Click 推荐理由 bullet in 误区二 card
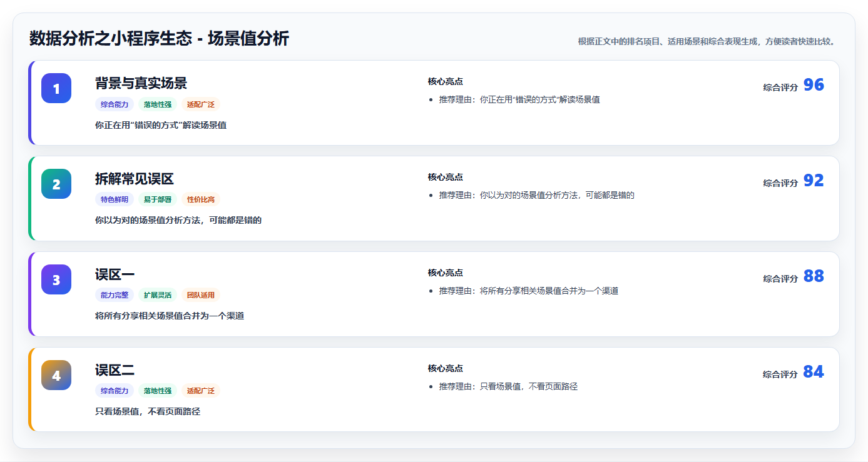The height and width of the screenshot is (462, 868). [x=508, y=386]
